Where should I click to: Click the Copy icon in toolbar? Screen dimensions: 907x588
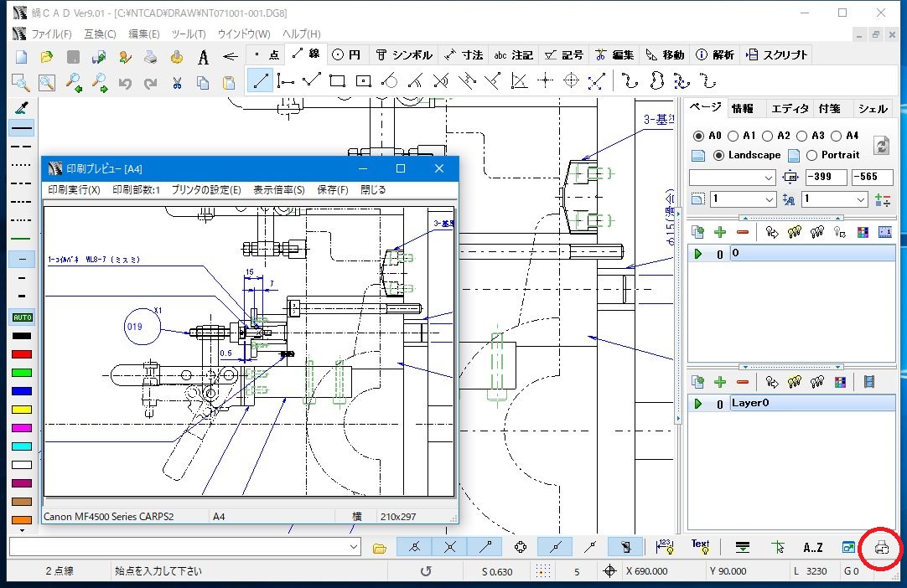[203, 83]
